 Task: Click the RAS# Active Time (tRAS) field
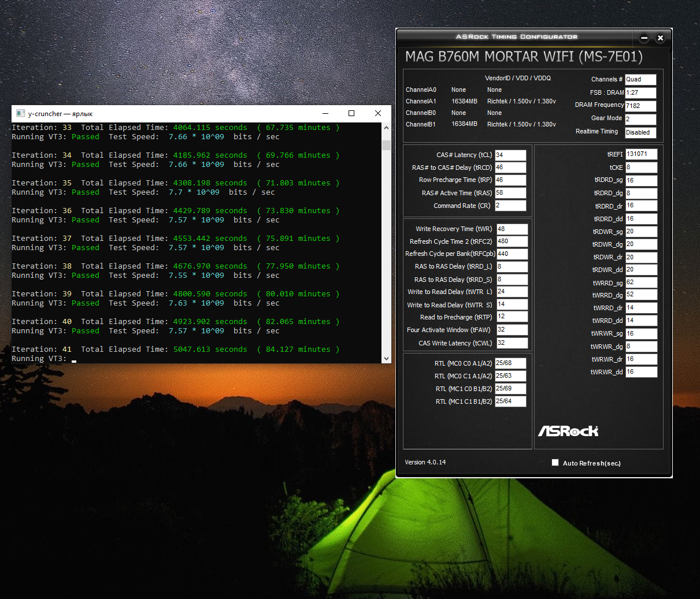tap(510, 193)
